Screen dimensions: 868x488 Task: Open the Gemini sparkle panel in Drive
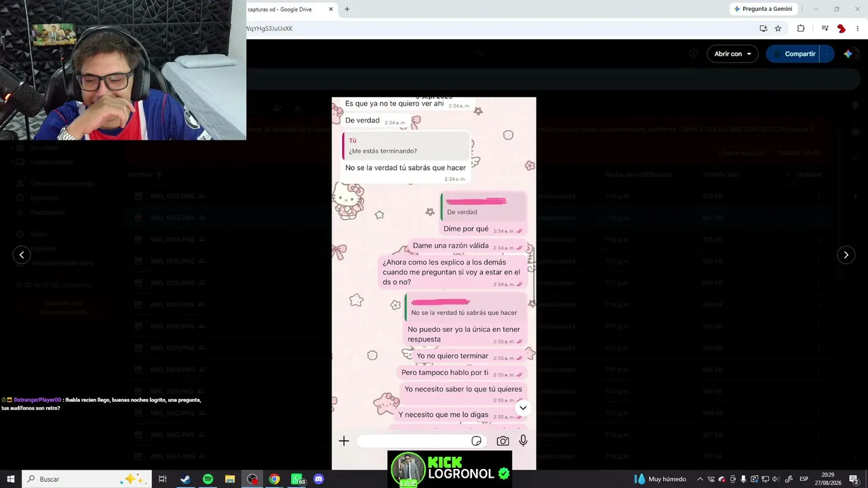pyautogui.click(x=848, y=54)
